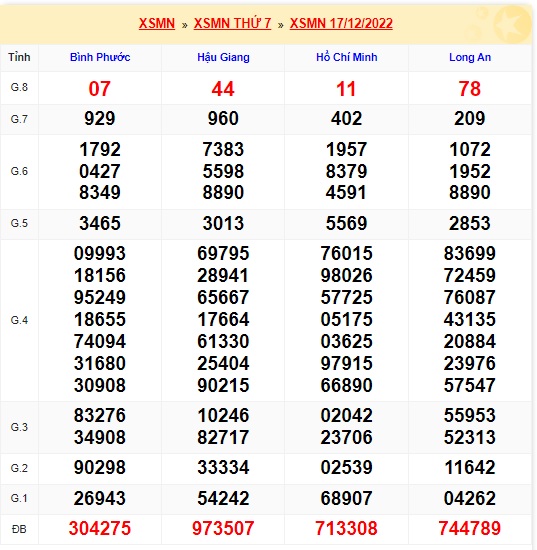This screenshot has height=550, width=537.
Task: Click Hậu Giang G.8 result 44
Action: [x=223, y=89]
